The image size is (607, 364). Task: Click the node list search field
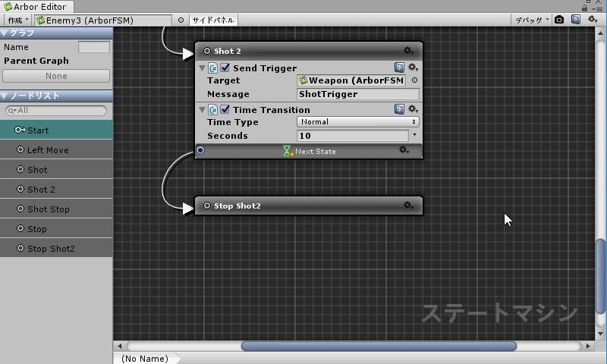[x=56, y=111]
